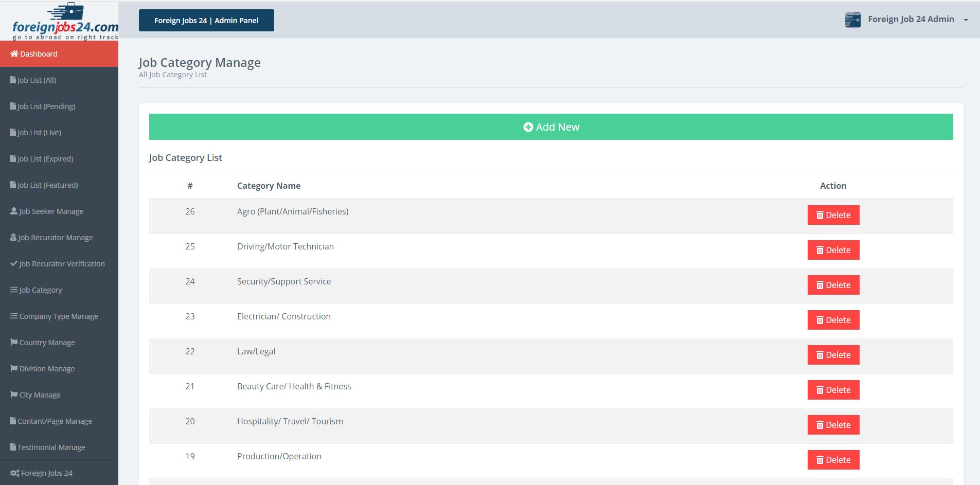Viewport: 980px width, 485px height.
Task: Click the row number 19 cell
Action: tap(190, 456)
